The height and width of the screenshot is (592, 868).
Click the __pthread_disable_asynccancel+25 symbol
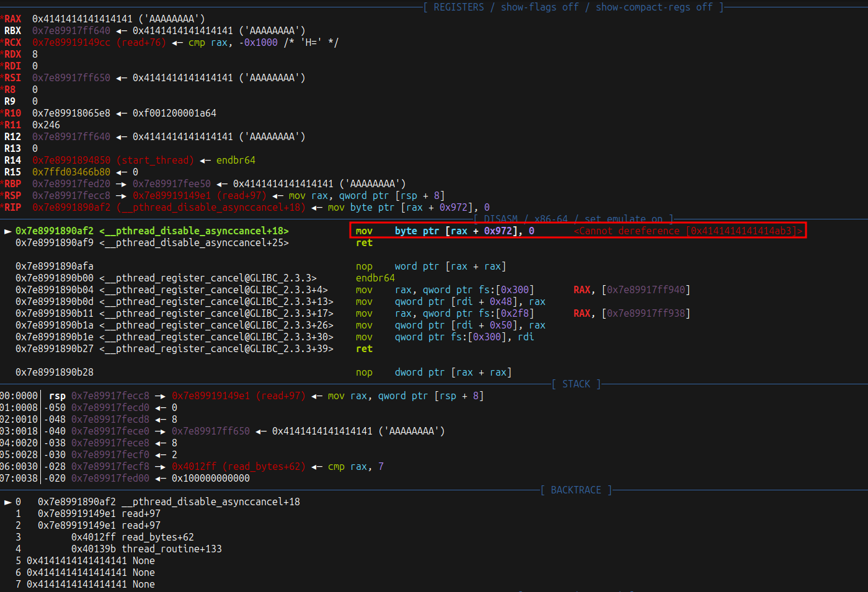coord(194,243)
